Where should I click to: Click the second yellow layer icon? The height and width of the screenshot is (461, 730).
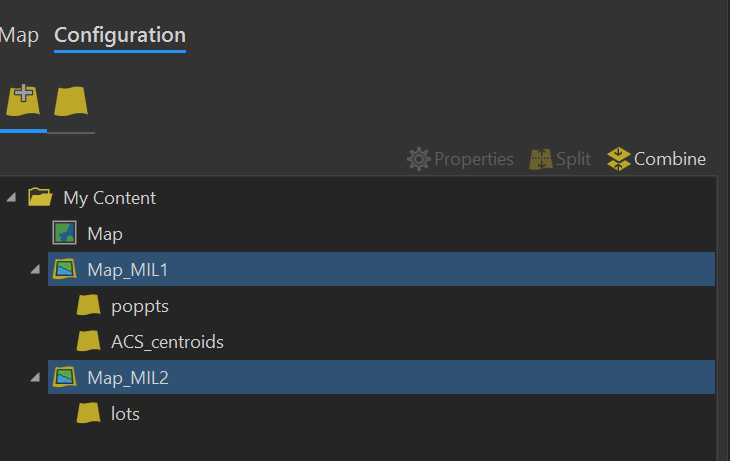[x=71, y=101]
